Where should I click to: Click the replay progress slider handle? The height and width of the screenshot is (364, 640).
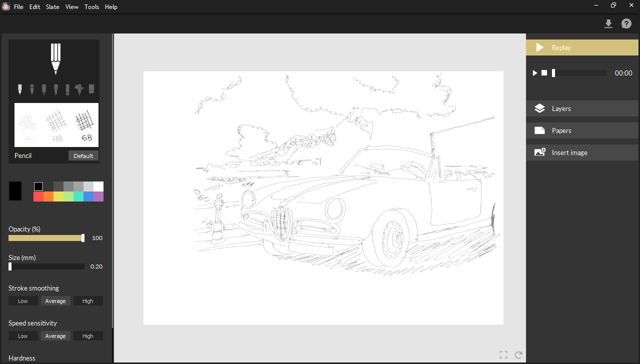(x=553, y=73)
